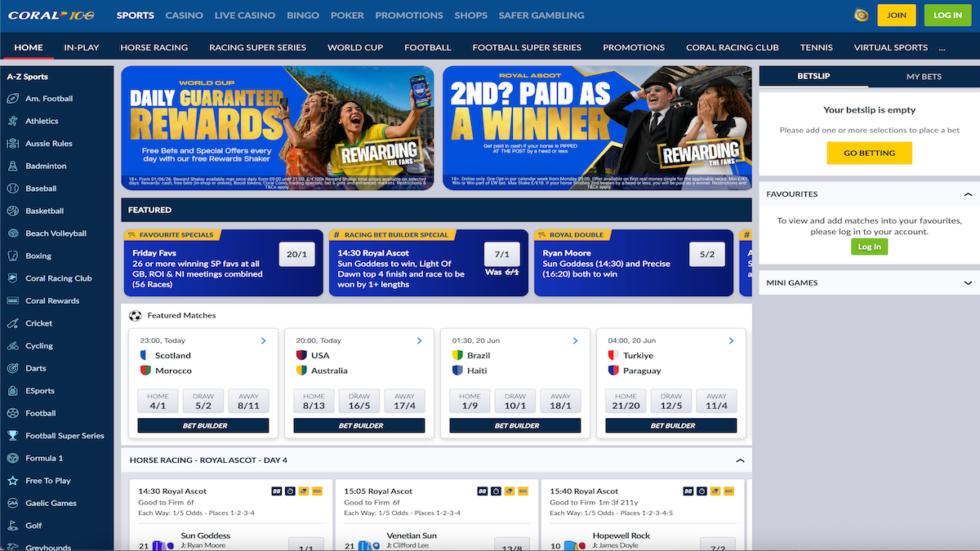Open the Turkiye v Paraguay match arrow
This screenshot has height=551, width=980.
[731, 340]
